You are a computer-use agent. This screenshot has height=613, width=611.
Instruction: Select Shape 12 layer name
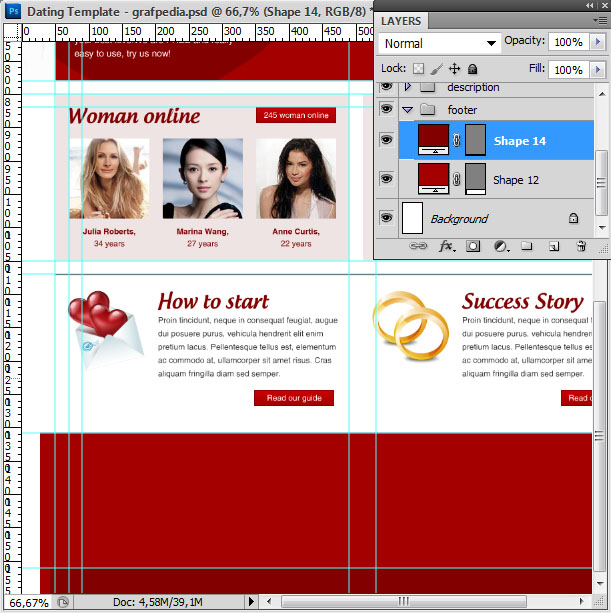point(516,180)
